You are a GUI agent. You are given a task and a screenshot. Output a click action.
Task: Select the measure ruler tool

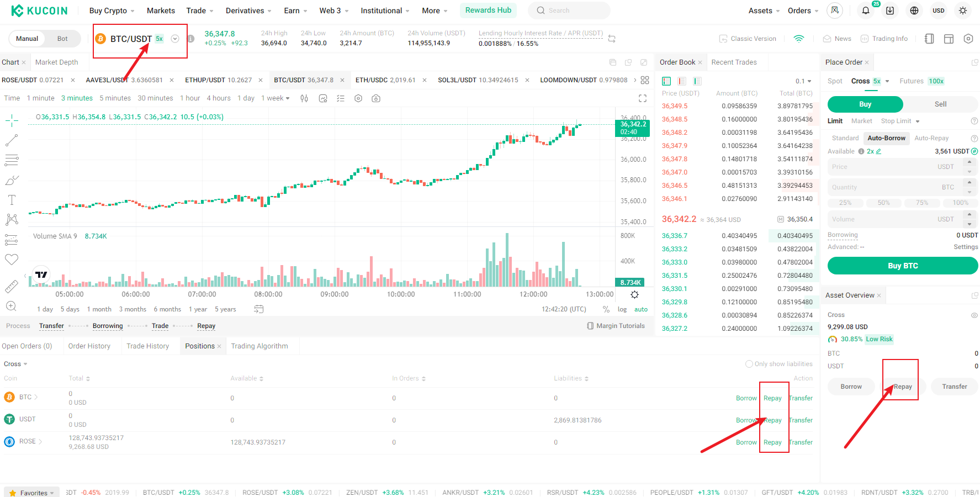[x=12, y=286]
